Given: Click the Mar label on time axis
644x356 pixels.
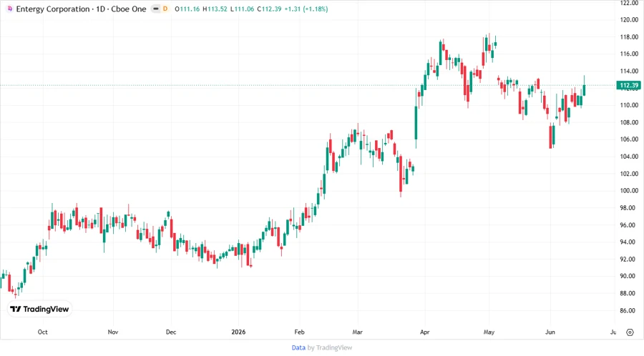Looking at the screenshot, I should [357, 332].
